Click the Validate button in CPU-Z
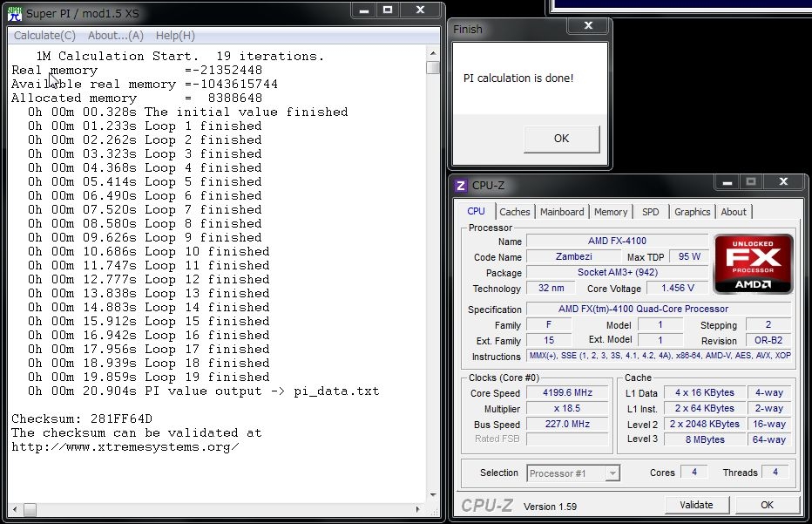This screenshot has width=812, height=524. pyautogui.click(x=696, y=505)
